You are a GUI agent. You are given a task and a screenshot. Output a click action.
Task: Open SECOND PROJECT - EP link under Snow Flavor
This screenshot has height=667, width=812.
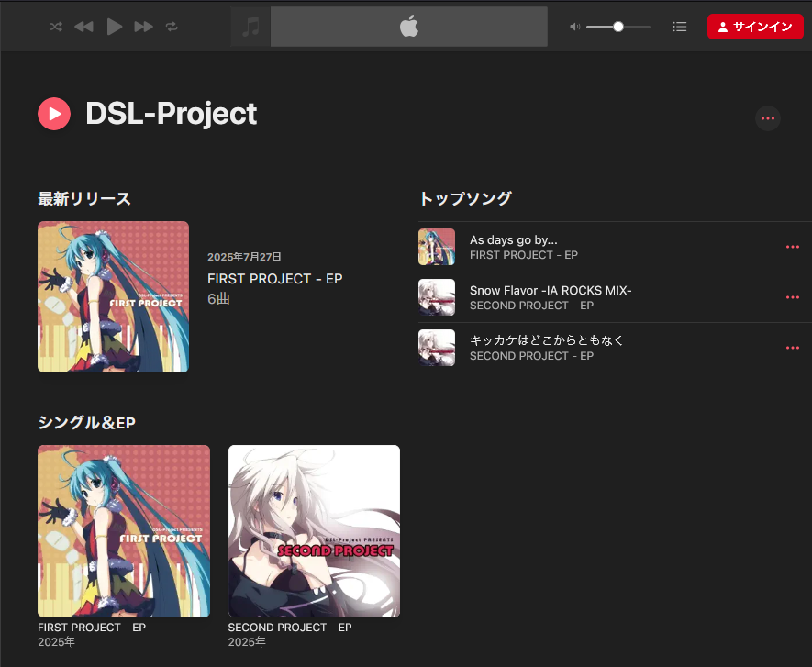tap(531, 306)
